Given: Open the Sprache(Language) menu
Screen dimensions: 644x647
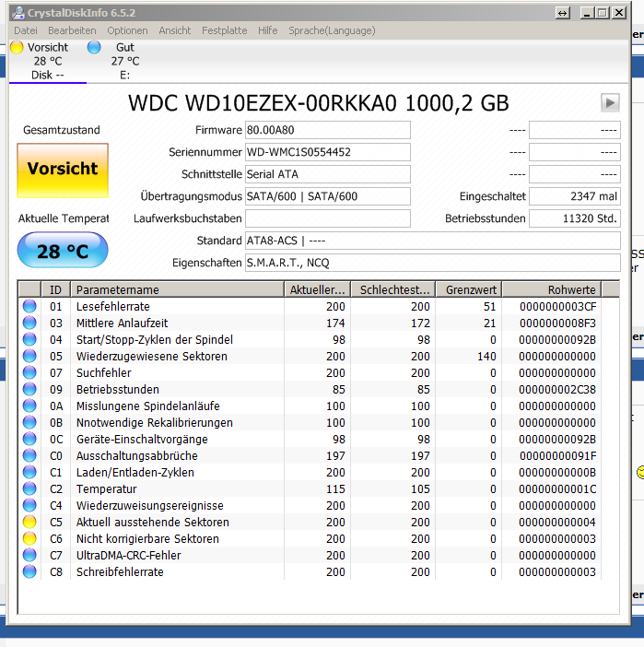Looking at the screenshot, I should [x=332, y=30].
